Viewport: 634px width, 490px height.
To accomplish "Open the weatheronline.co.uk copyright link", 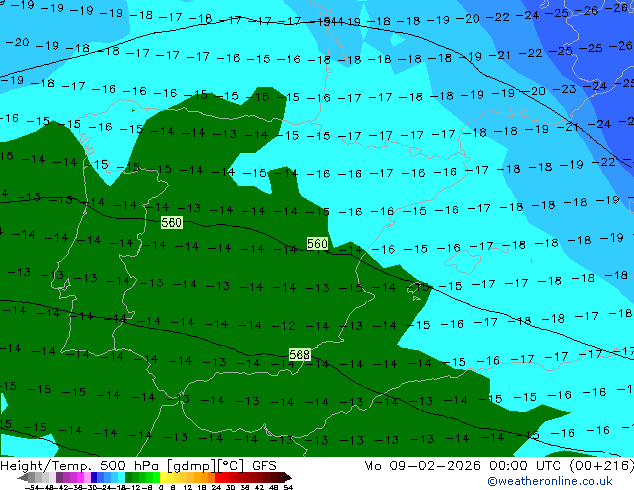I will tap(549, 481).
